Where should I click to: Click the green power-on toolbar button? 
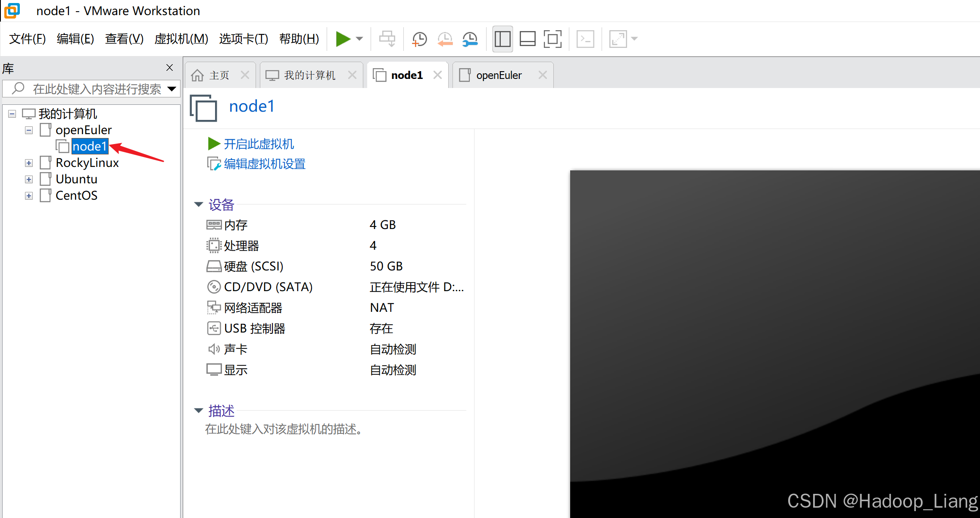click(343, 39)
